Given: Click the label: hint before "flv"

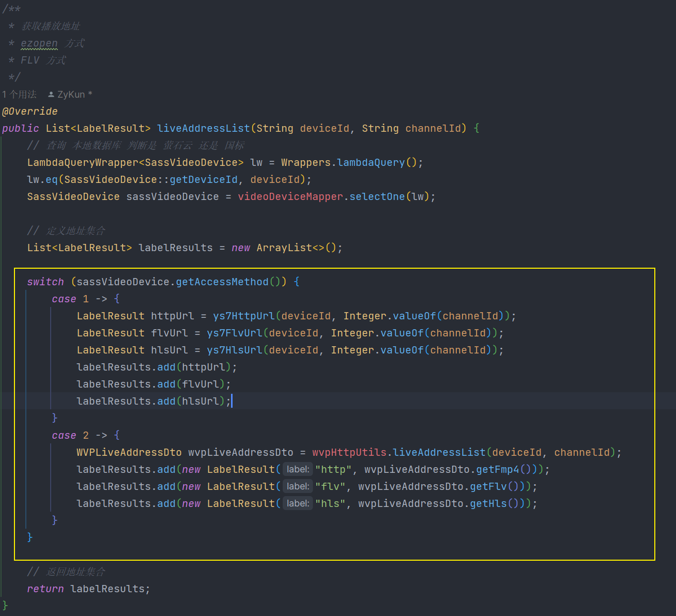Looking at the screenshot, I should (298, 486).
